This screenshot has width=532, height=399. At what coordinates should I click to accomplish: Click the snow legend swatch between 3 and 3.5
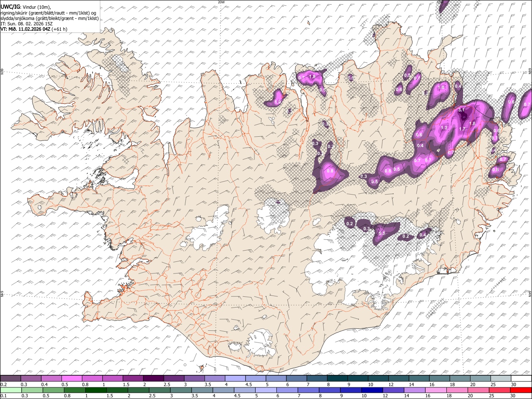[x=194, y=379]
